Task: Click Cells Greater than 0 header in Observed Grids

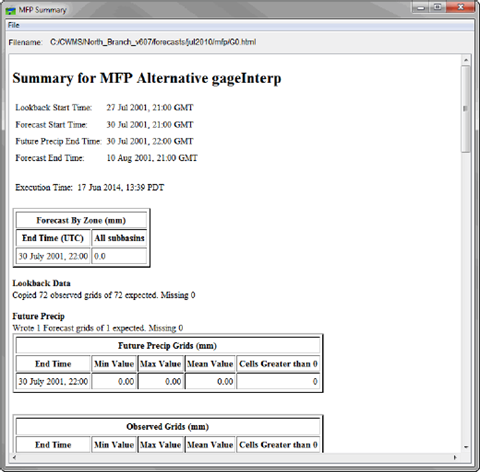Action: 278,445
